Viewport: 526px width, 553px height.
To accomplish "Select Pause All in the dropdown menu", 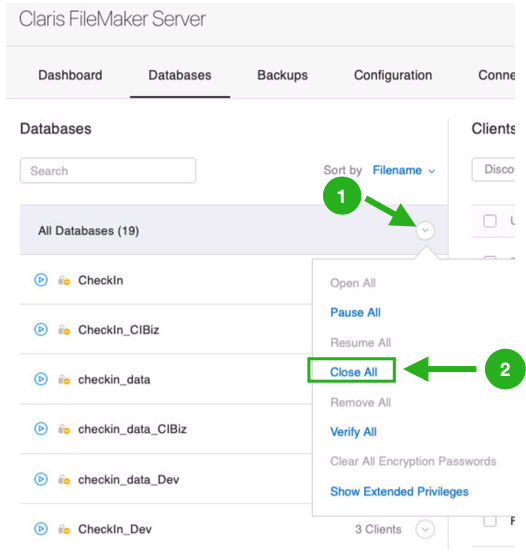I will click(x=355, y=312).
